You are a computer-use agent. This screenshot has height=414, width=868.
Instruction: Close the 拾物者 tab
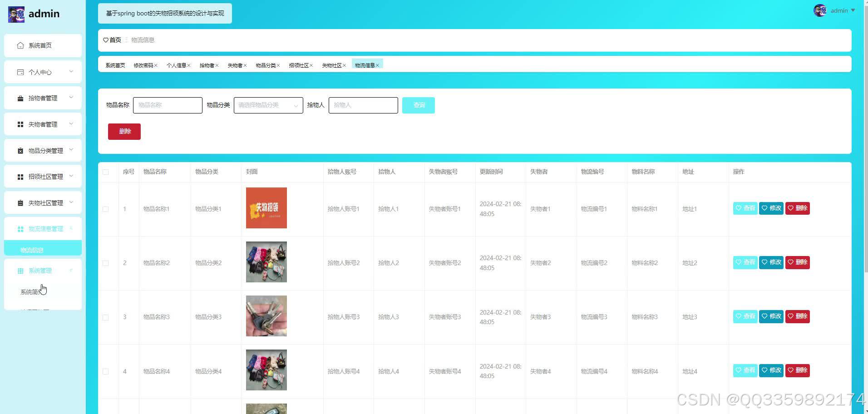coord(217,65)
